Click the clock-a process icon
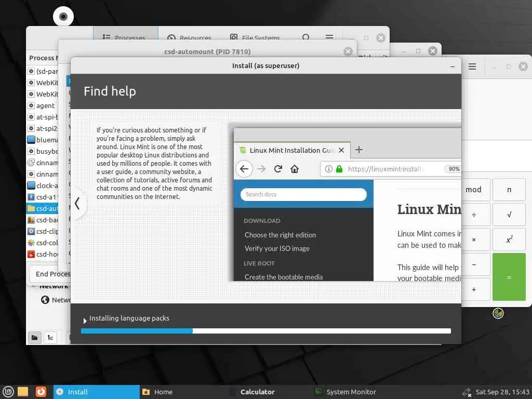 31,185
